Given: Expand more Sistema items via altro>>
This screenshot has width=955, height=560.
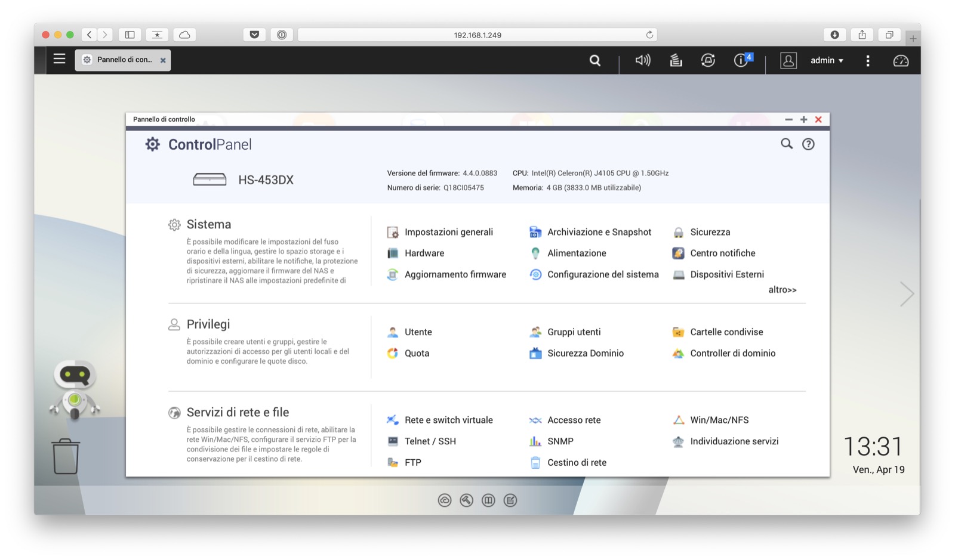Looking at the screenshot, I should [x=783, y=290].
